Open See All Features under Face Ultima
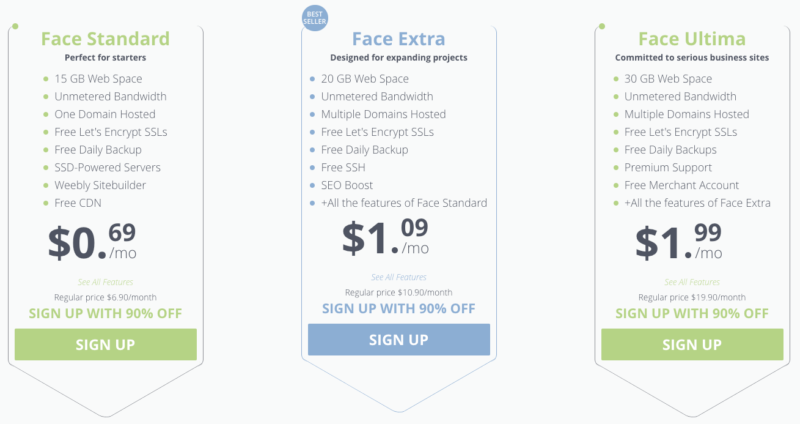800x424 pixels. (x=692, y=282)
